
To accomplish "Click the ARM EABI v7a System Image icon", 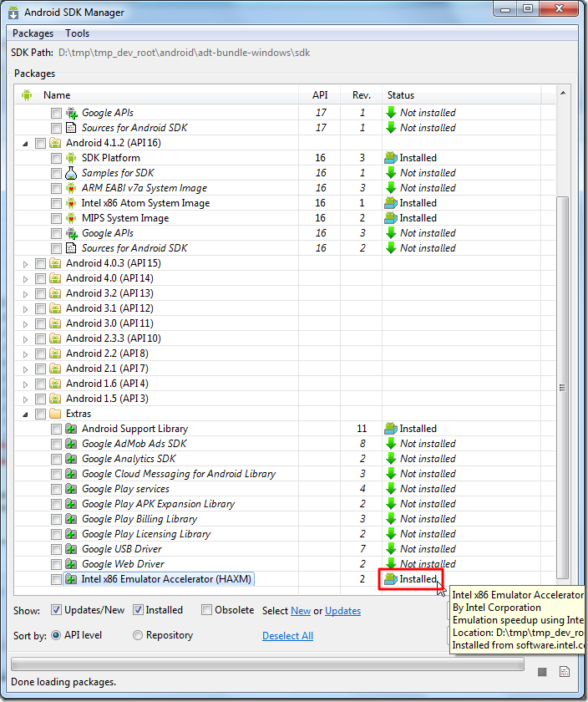I will tap(71, 188).
